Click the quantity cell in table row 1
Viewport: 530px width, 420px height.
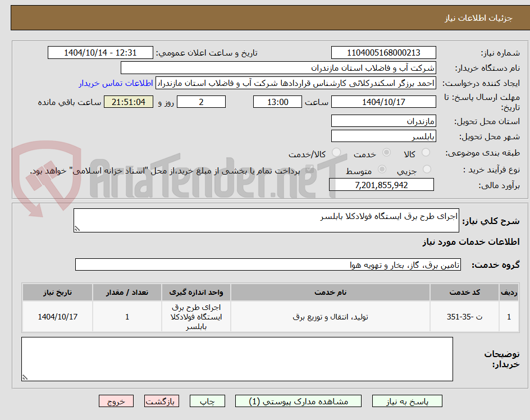tap(127, 317)
